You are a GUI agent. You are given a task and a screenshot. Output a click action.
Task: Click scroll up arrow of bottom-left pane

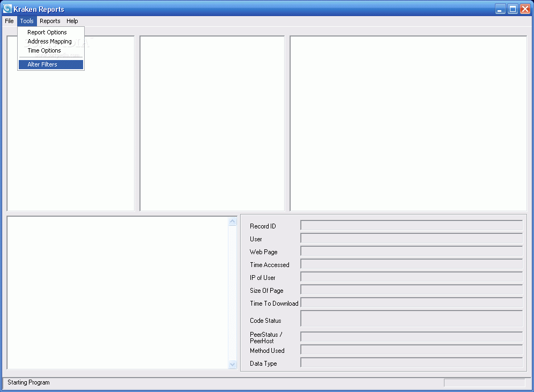[x=233, y=221]
